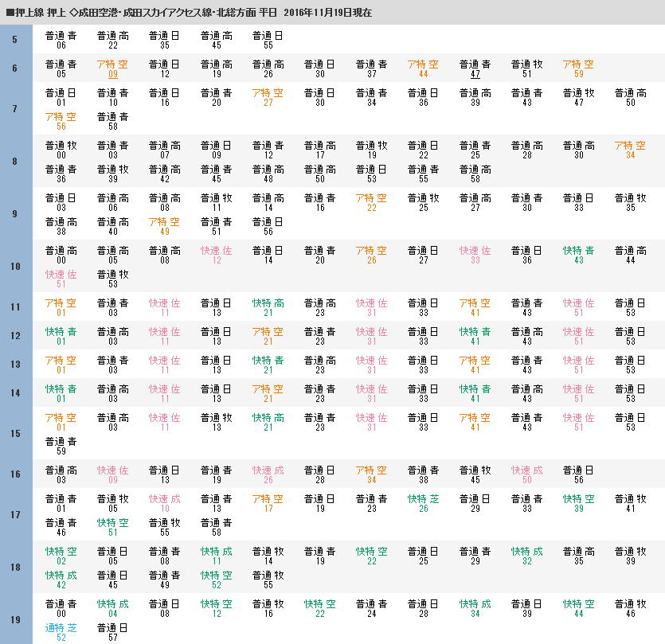The image size is (665, 644).
Task: Click the 押上線 押上 timetable title bar
Action: tap(332, 13)
